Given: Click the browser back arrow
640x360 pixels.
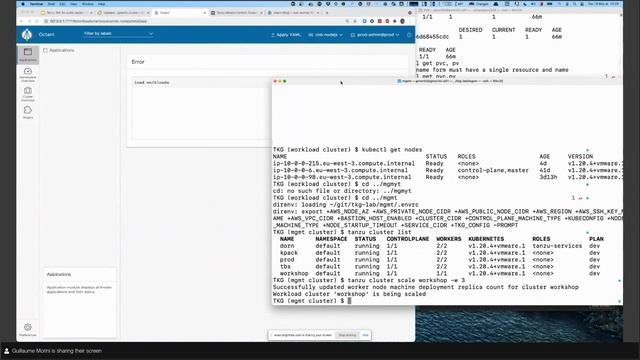Looking at the screenshot, I should click(21, 21).
